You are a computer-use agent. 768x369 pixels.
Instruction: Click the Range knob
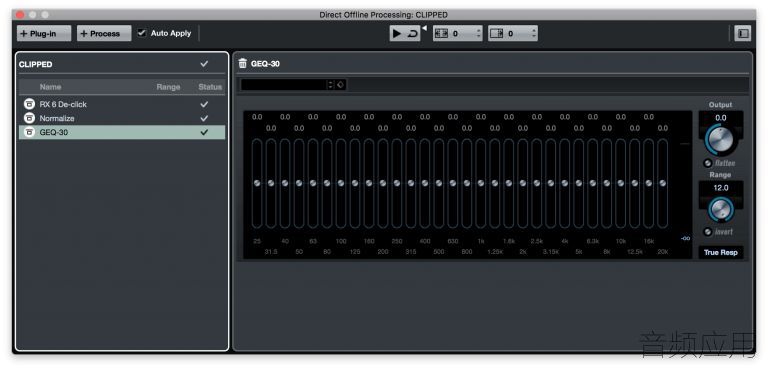click(x=720, y=209)
